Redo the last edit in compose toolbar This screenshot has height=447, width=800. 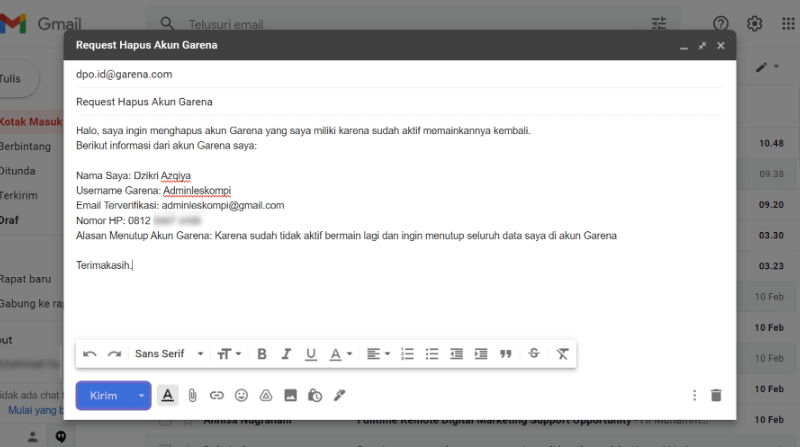pyautogui.click(x=114, y=354)
